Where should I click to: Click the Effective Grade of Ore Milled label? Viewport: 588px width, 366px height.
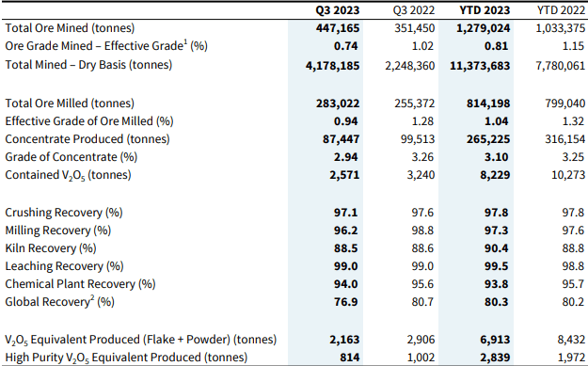point(89,121)
